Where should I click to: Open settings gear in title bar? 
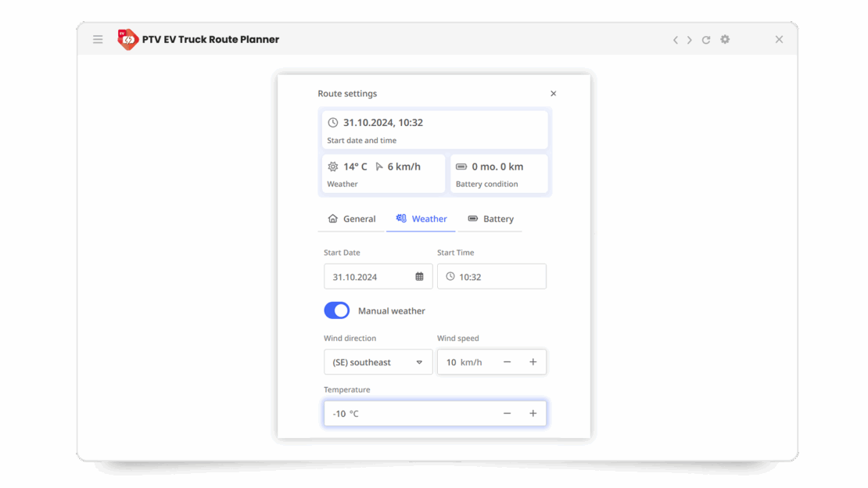pos(725,39)
